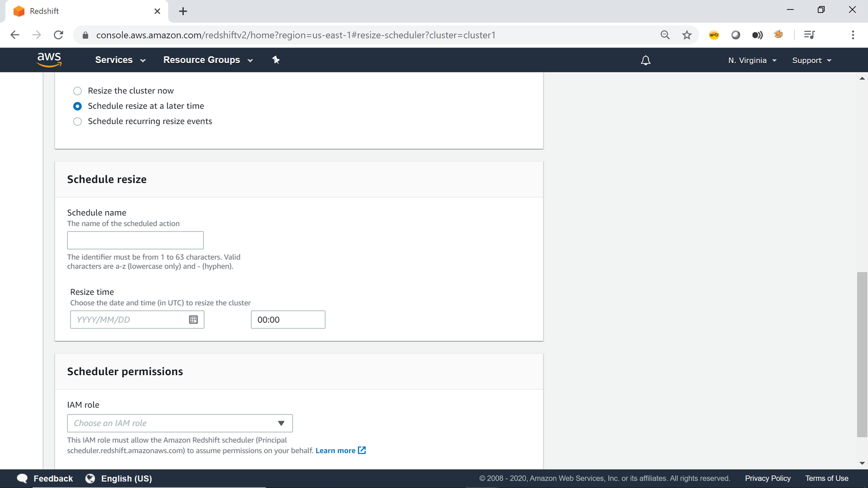This screenshot has width=868, height=488.
Task: Click the AWS logo home icon
Action: (x=49, y=60)
